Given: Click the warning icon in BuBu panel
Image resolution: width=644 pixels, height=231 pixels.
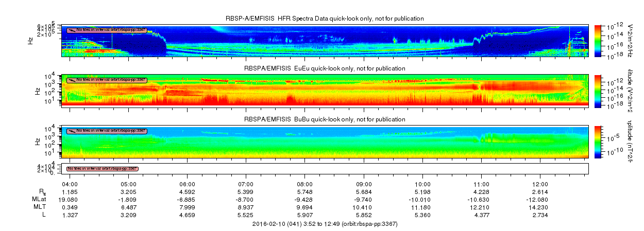Looking at the screenshot, I should (71, 131).
